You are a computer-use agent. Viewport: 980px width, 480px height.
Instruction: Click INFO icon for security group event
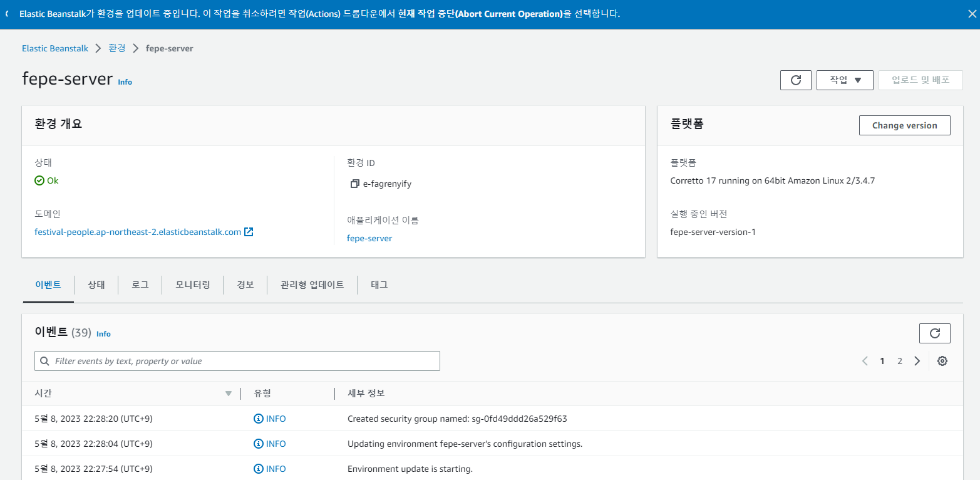coord(259,419)
